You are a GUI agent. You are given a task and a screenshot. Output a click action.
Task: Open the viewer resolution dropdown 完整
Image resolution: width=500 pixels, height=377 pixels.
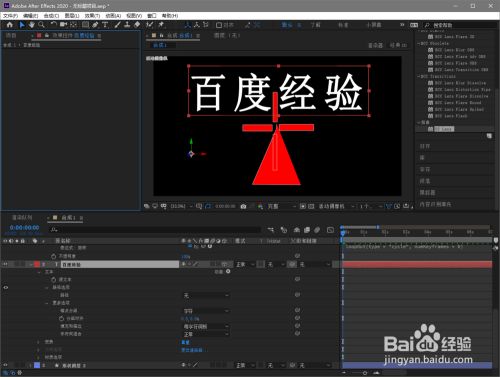pyautogui.click(x=282, y=206)
